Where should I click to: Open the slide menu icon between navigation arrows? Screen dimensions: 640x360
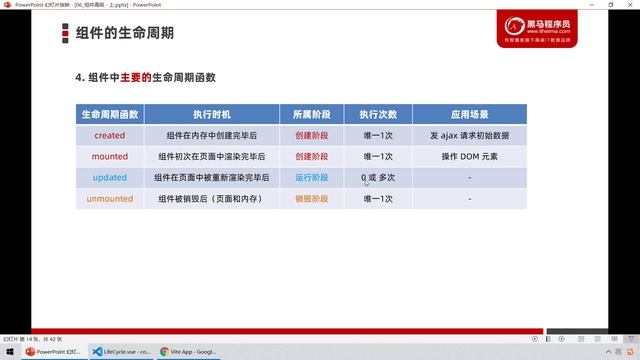point(548,339)
